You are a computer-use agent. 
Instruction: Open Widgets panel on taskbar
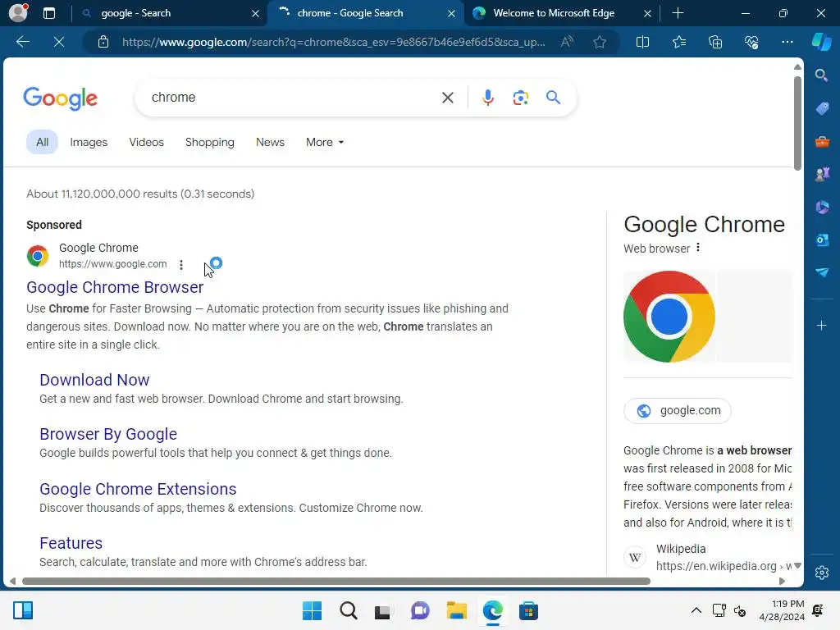tap(23, 610)
